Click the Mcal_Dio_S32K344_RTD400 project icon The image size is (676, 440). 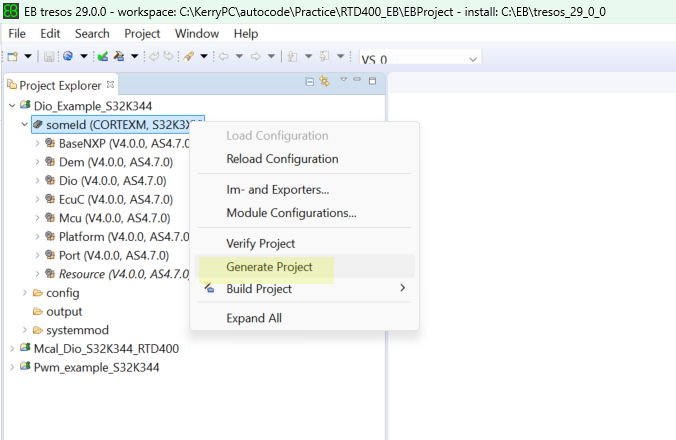[x=25, y=348]
